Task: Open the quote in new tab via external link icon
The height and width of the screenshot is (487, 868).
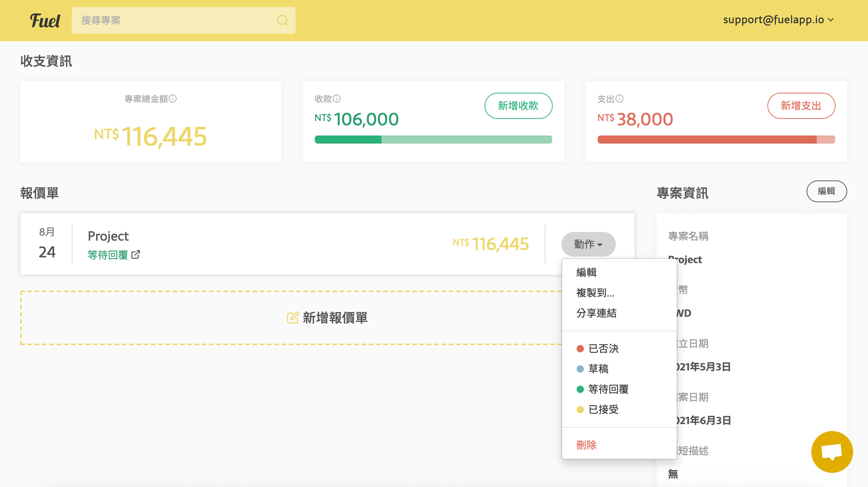Action: 136,254
